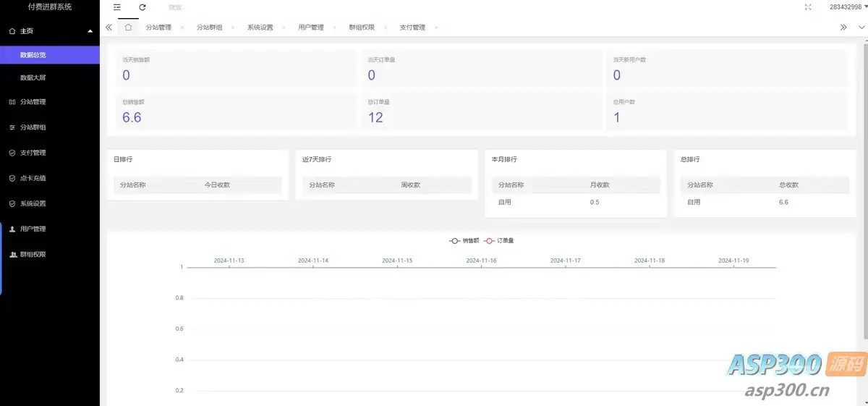This screenshot has width=868, height=406.
Task: Enter fullscreen using the expand icon
Action: pos(808,7)
